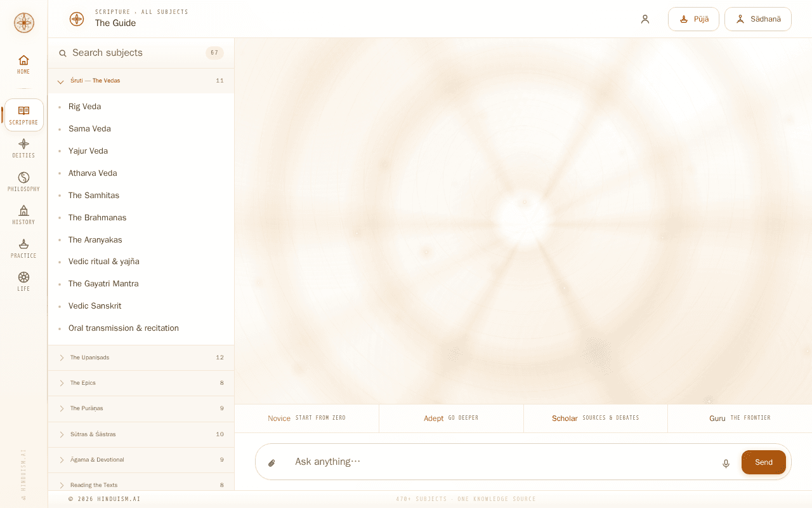Open Vedic ritual & yajña subject
The height and width of the screenshot is (508, 812).
pos(141,262)
